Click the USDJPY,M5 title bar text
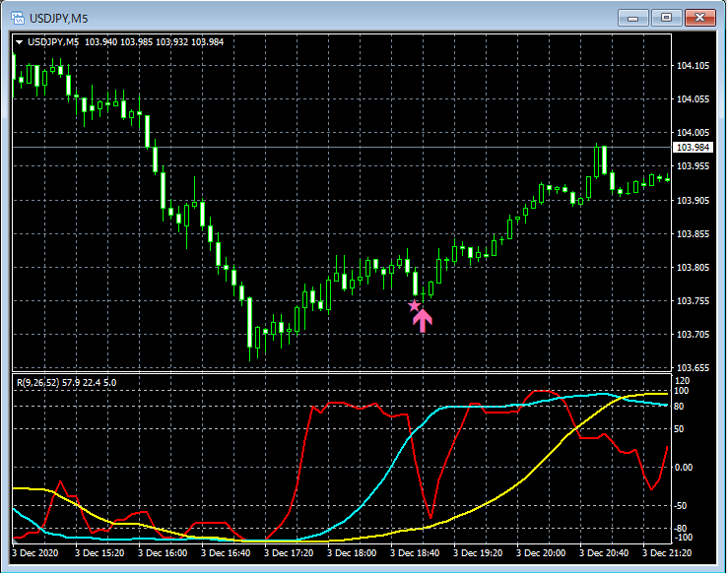The image size is (728, 573). point(60,18)
